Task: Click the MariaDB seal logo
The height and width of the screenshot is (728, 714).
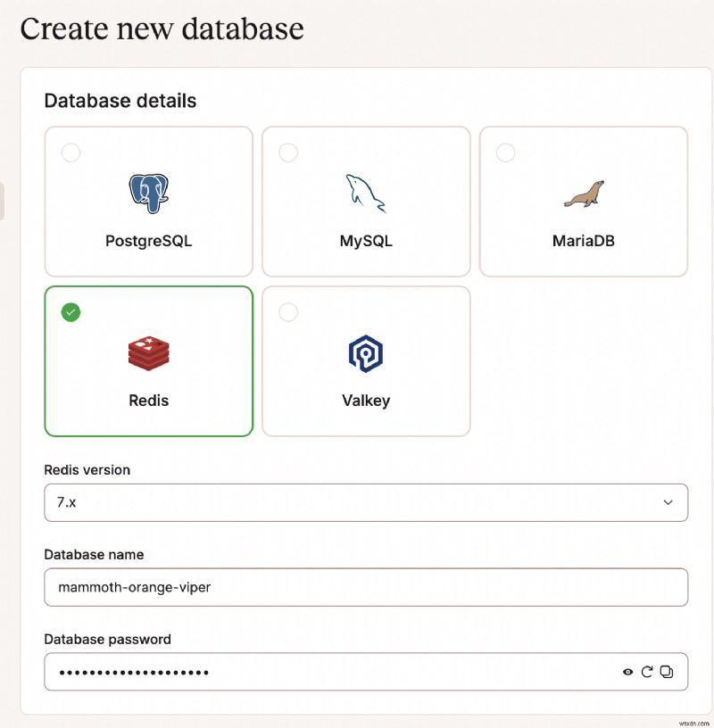Action: 584,194
